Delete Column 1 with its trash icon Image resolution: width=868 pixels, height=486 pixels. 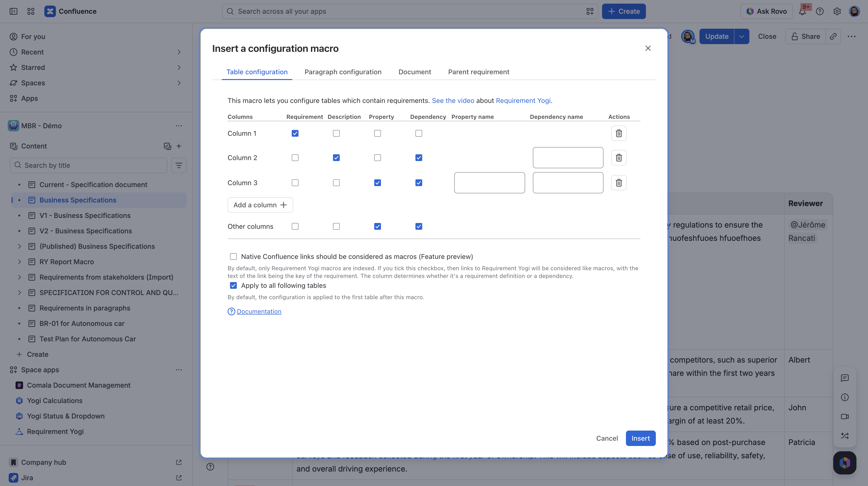click(x=619, y=133)
